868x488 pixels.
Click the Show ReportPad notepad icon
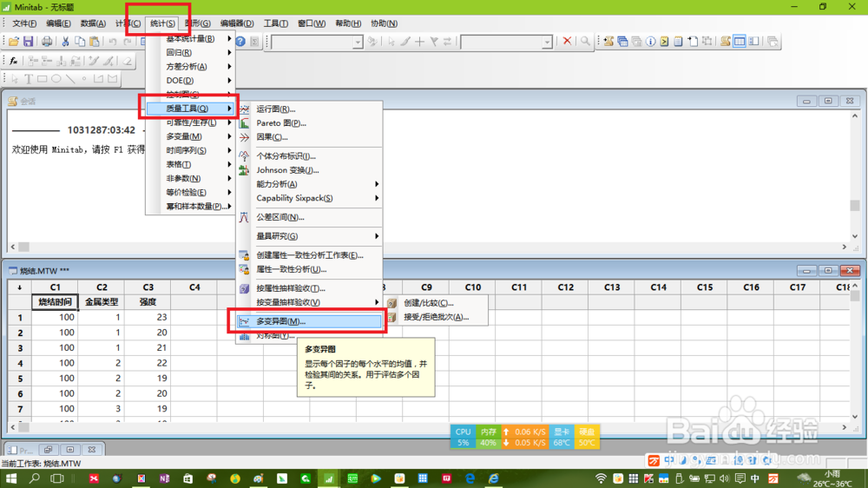click(678, 42)
